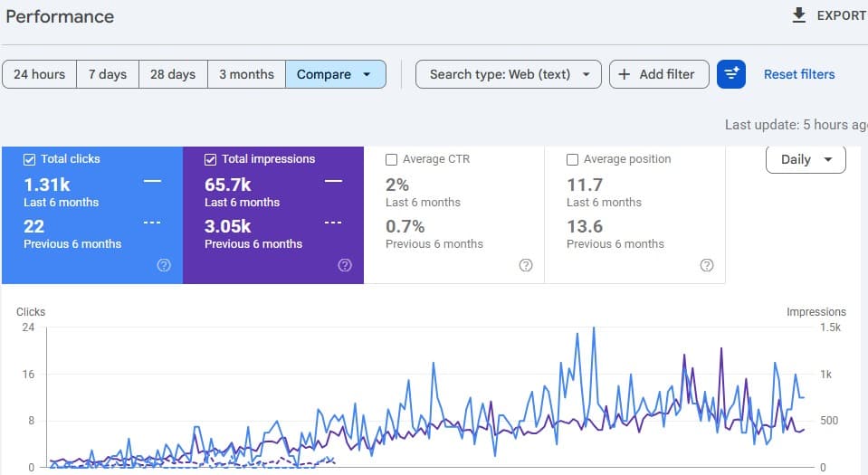Enable the Average CTR checkbox
868x475 pixels.
click(x=391, y=159)
